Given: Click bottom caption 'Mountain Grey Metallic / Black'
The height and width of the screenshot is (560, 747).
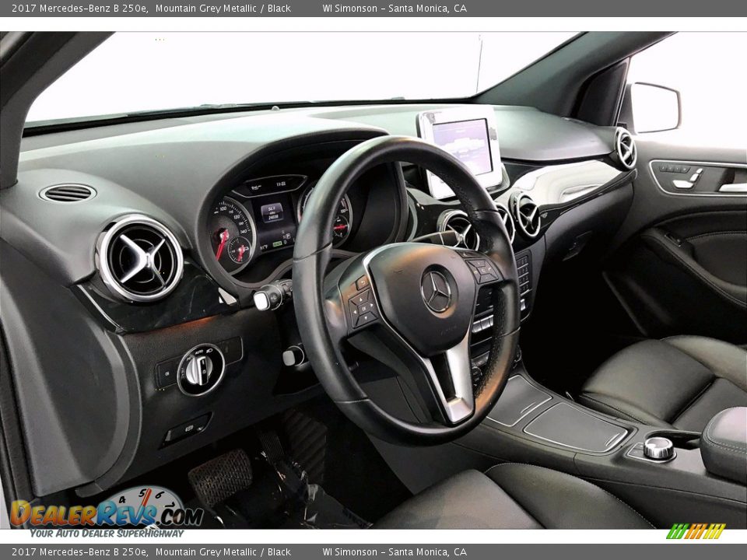Looking at the screenshot, I should pos(223,552).
